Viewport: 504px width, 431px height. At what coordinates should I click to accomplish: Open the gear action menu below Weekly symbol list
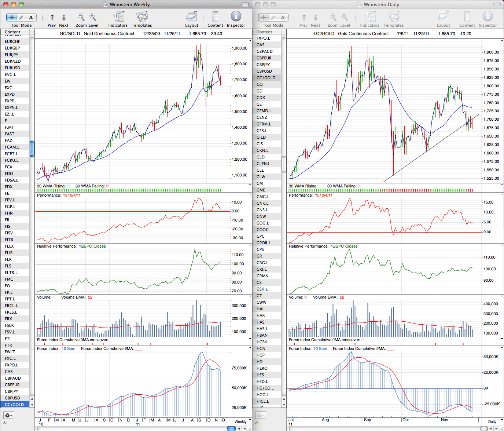point(8,415)
